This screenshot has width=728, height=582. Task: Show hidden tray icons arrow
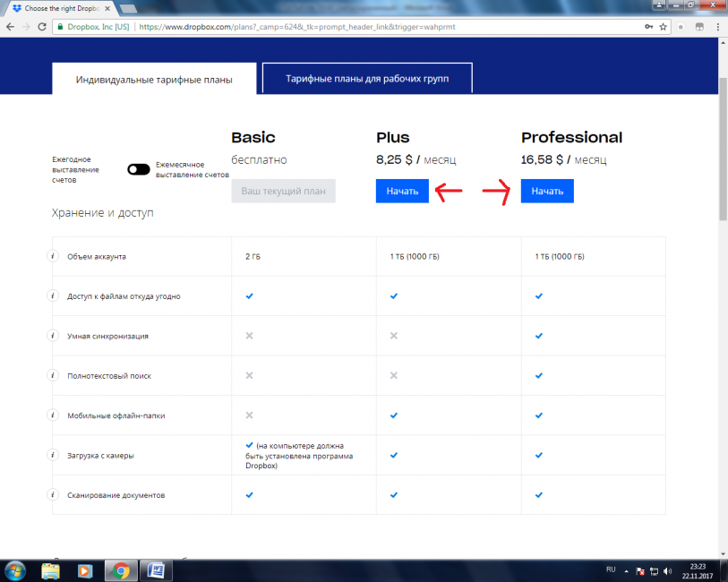(x=626, y=571)
